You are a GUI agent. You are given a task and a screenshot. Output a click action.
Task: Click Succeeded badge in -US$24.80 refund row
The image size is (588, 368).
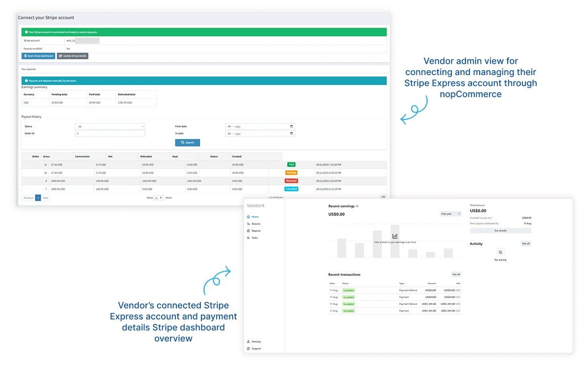pyautogui.click(x=348, y=290)
